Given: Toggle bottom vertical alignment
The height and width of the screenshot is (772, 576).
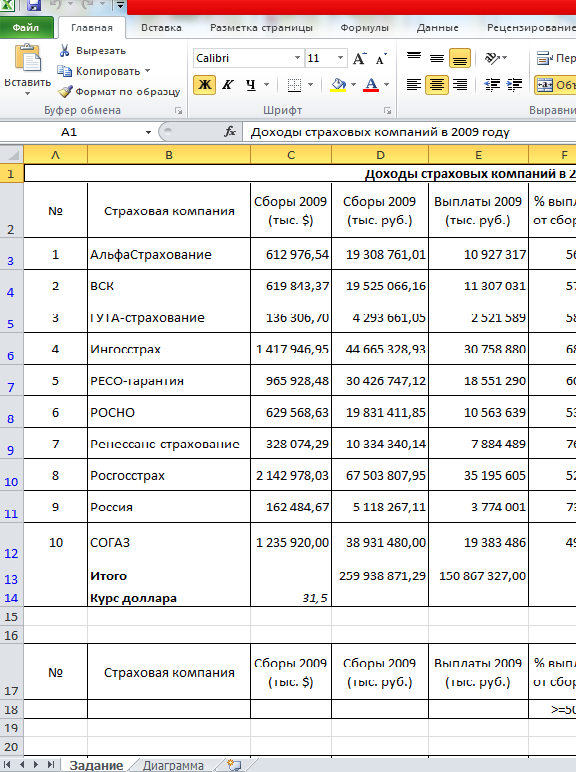Looking at the screenshot, I should coord(460,58).
